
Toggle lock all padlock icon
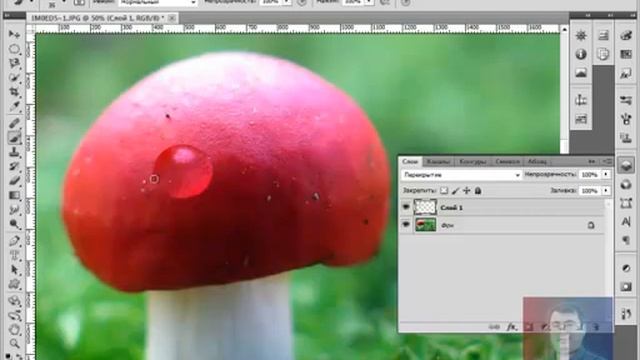(478, 191)
